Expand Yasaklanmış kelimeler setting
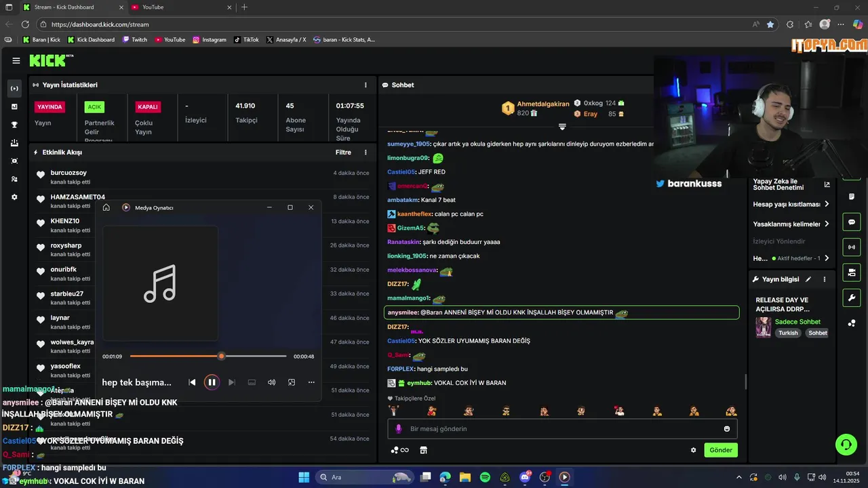Screen dimensions: 868x488 tap(791, 224)
